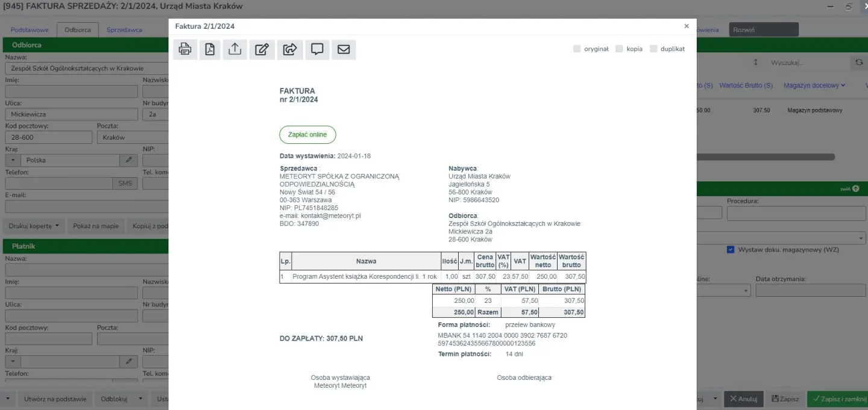Click into the Procedura input field
The width and height of the screenshot is (868, 410).
click(x=796, y=213)
